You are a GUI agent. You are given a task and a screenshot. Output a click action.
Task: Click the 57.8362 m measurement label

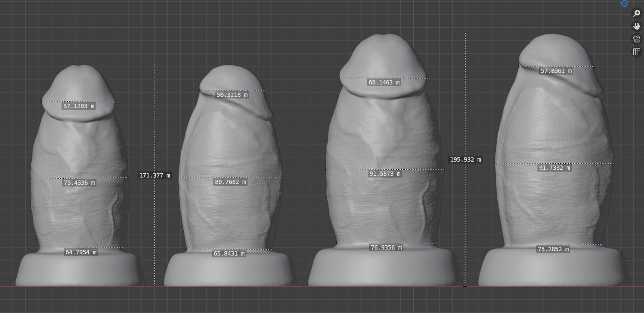pyautogui.click(x=556, y=71)
